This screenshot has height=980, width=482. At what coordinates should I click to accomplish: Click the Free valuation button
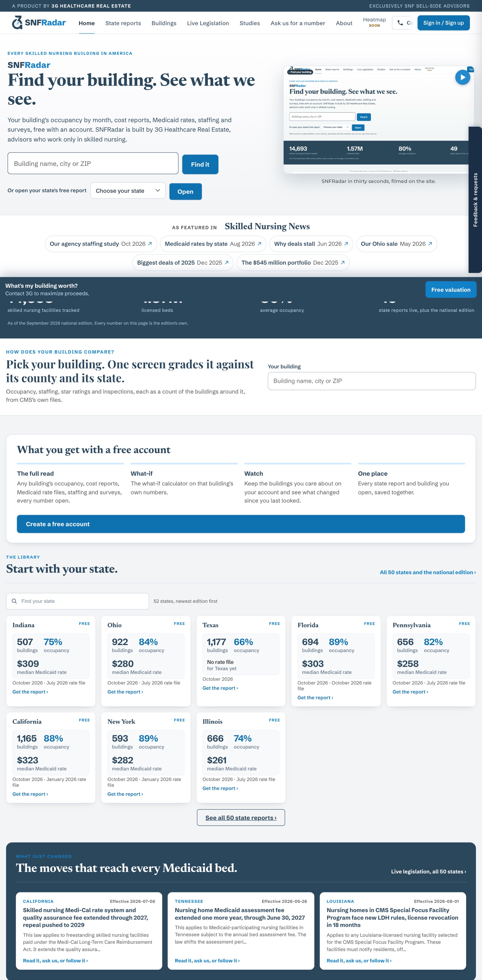click(451, 289)
